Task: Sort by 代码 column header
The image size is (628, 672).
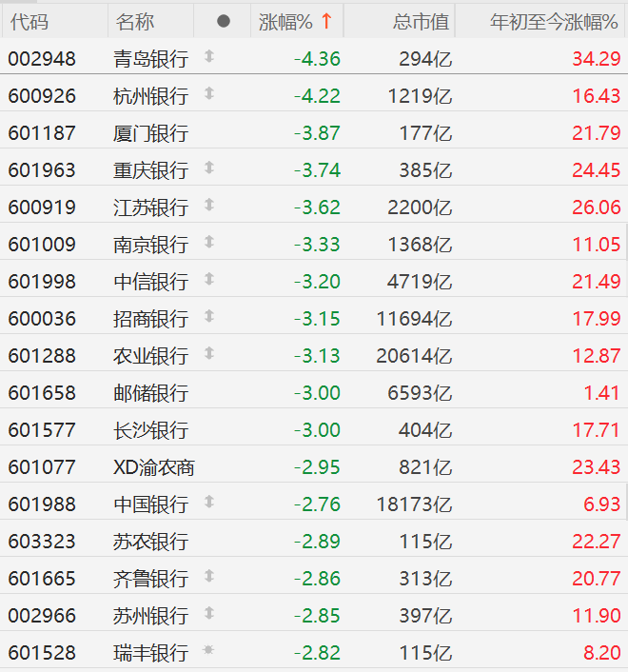Action: pos(29,22)
